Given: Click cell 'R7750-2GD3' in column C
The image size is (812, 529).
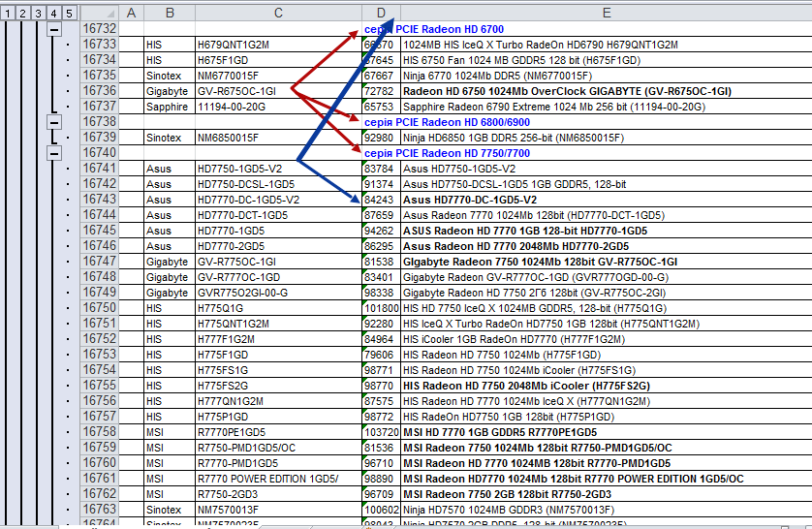Looking at the screenshot, I should pyautogui.click(x=279, y=495).
